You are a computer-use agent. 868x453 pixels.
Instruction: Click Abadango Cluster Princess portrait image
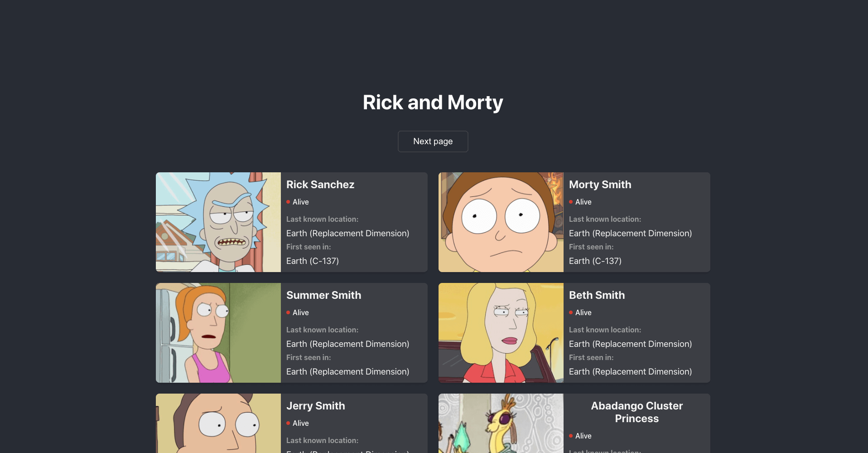(501, 424)
